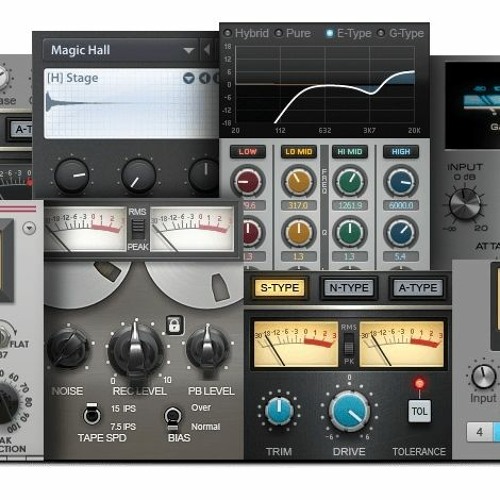Click the padlock icon above REC LEVEL
Viewport: 500px width, 500px height.
[175, 325]
